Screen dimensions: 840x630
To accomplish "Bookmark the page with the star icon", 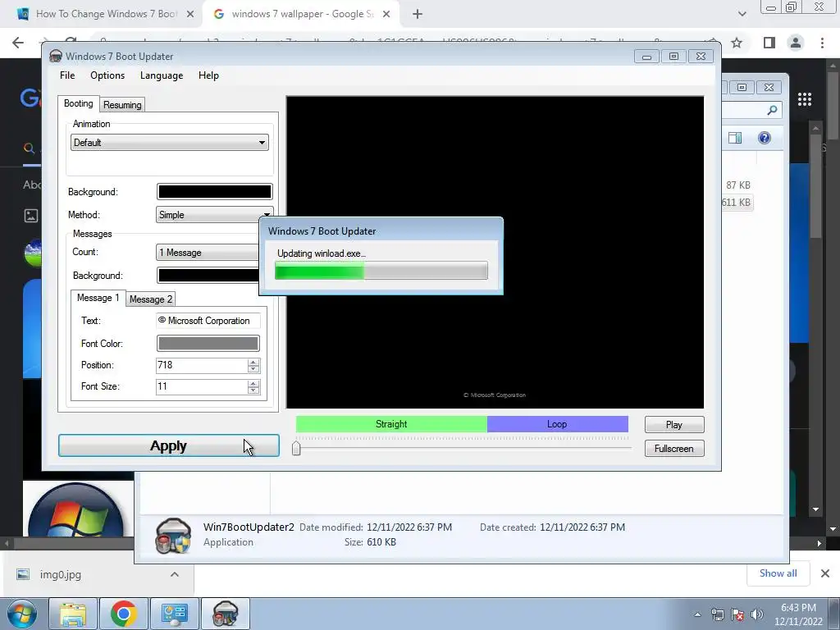I will pyautogui.click(x=737, y=43).
